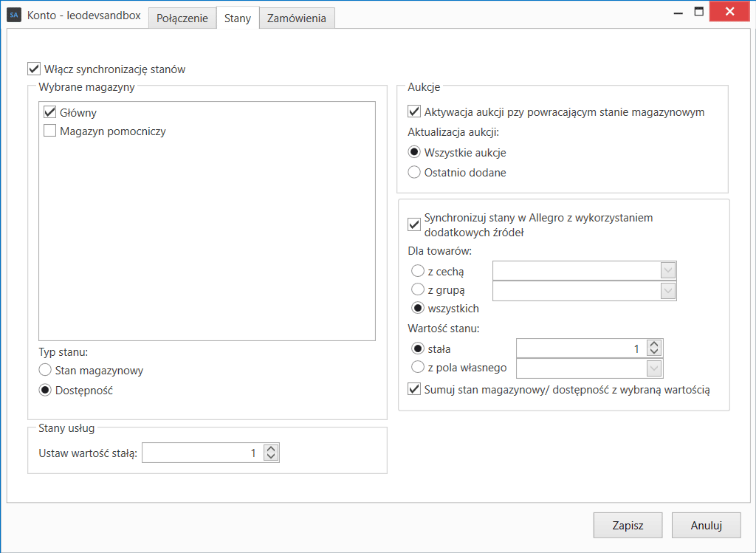
Task: Click the Anuluj button
Action: (707, 525)
